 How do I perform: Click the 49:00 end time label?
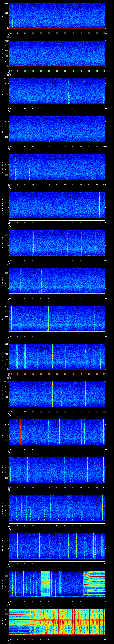[105, 71]
